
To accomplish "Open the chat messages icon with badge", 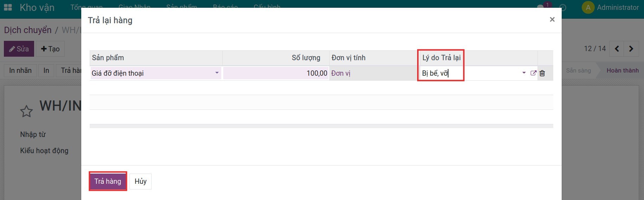I will (x=541, y=7).
